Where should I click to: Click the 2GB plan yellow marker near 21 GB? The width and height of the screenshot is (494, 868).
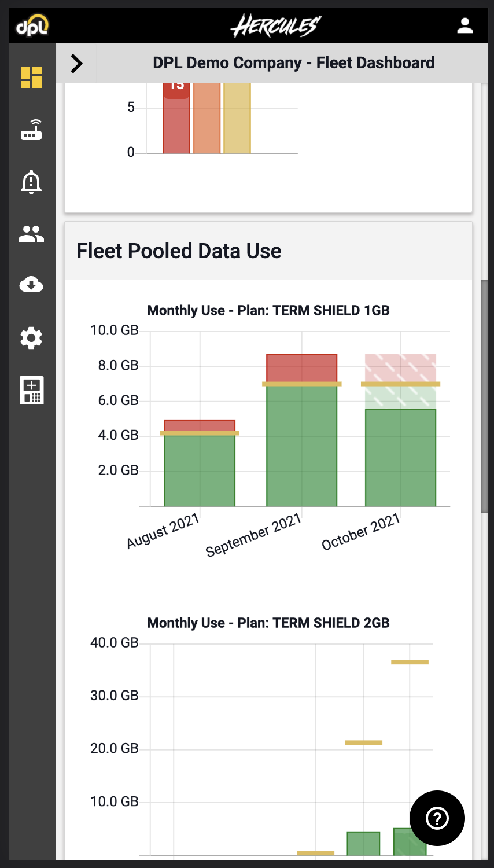click(363, 742)
